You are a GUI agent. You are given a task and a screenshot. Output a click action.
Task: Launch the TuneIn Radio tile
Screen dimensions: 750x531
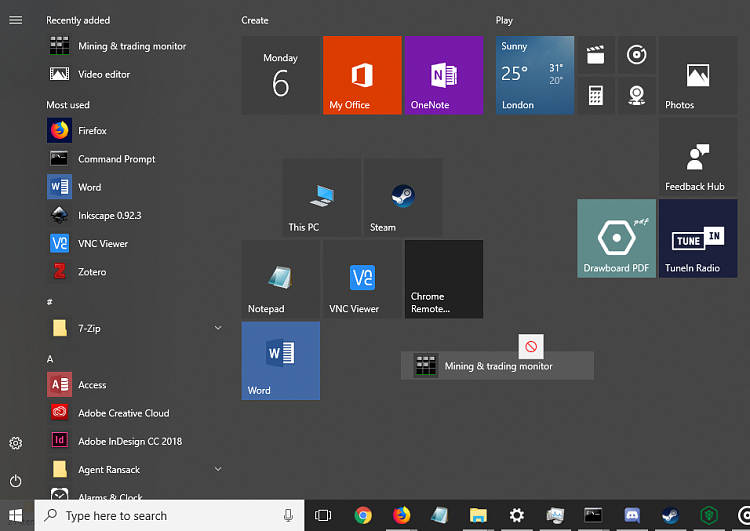(698, 238)
